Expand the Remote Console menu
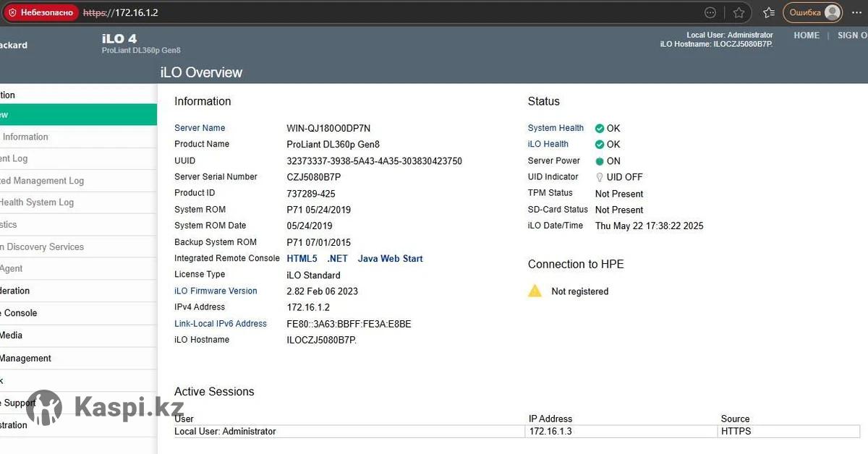The width and height of the screenshot is (868, 454). [78, 313]
